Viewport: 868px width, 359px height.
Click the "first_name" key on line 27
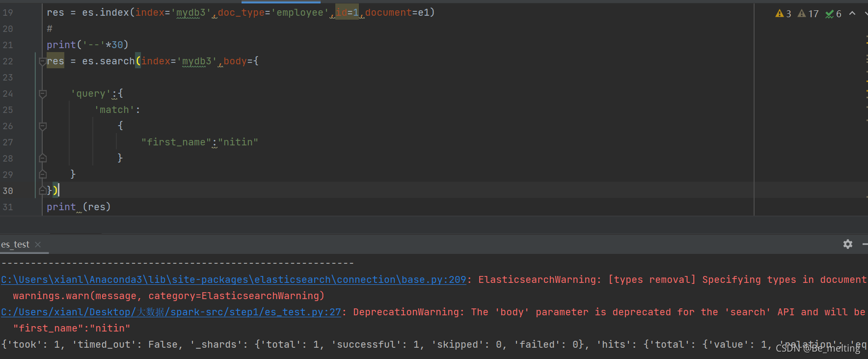tap(176, 142)
